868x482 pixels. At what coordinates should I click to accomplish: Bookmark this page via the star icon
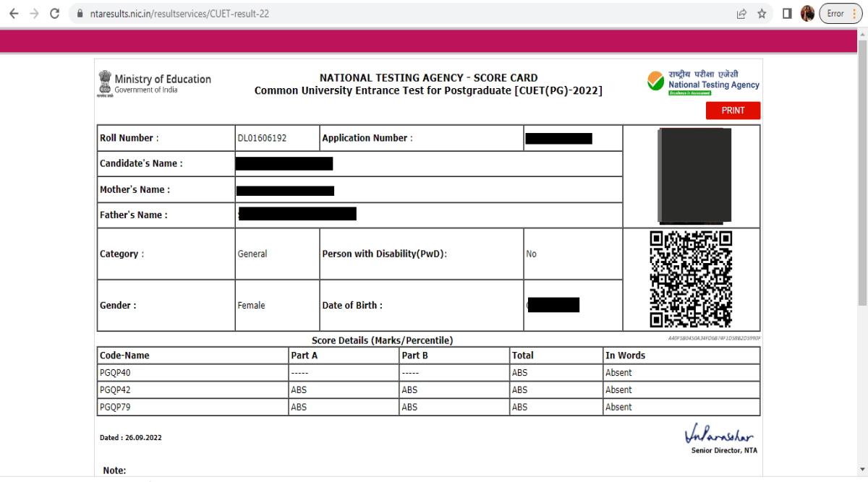(761, 13)
